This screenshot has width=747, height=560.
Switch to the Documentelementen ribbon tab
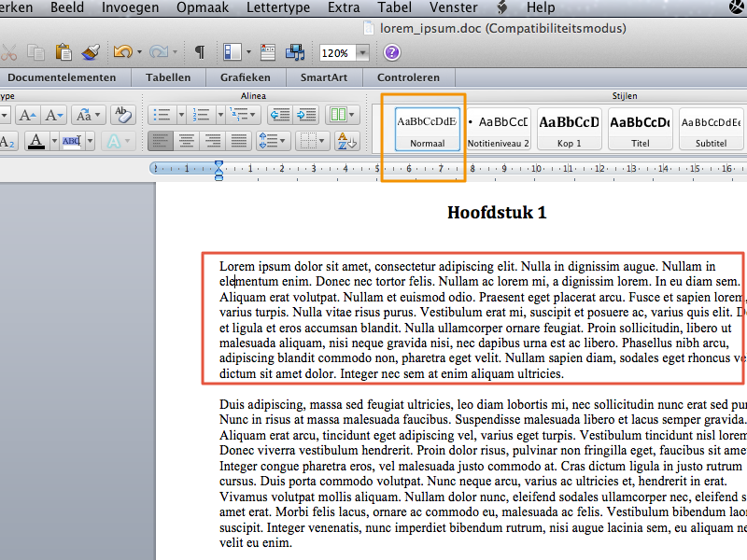click(62, 77)
